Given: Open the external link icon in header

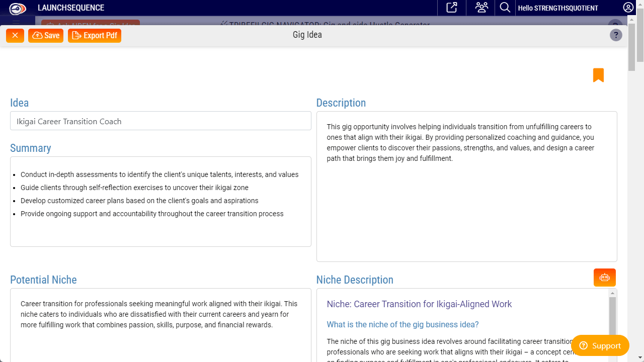Looking at the screenshot, I should point(452,8).
